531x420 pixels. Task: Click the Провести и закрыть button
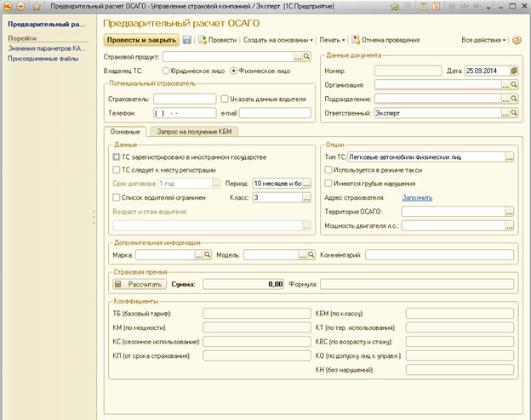142,40
